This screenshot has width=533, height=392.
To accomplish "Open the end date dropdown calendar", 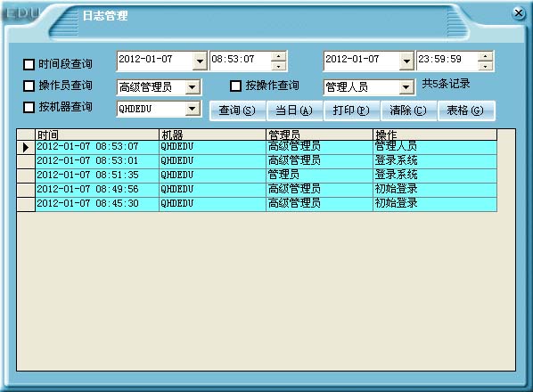I will click(x=406, y=61).
